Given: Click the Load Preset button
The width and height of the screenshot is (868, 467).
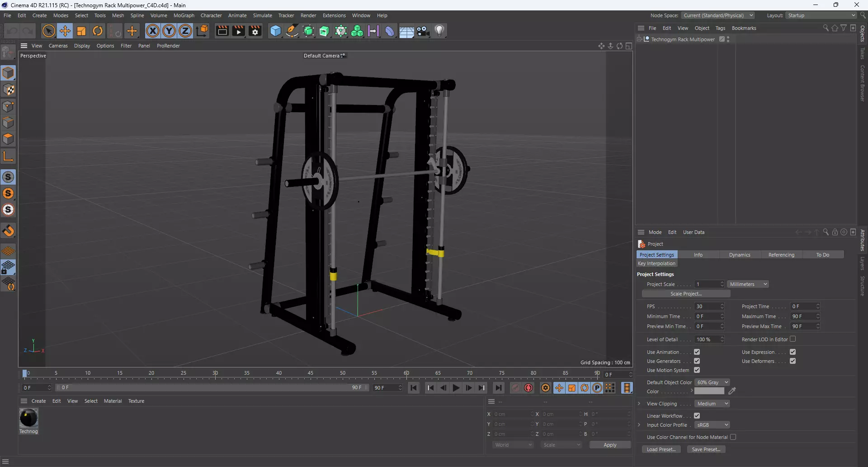Looking at the screenshot, I should tap(661, 449).
